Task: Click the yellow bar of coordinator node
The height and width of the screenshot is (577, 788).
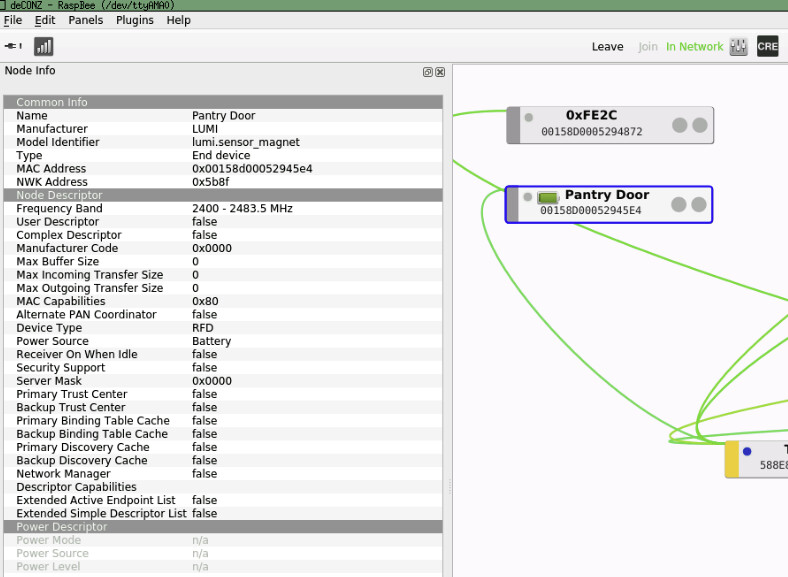Action: coord(732,459)
